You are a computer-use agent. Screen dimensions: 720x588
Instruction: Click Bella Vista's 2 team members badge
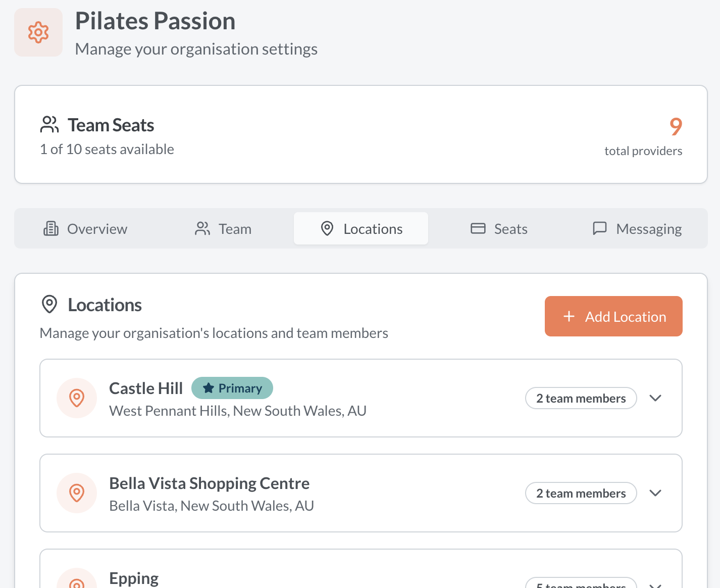[x=581, y=493]
